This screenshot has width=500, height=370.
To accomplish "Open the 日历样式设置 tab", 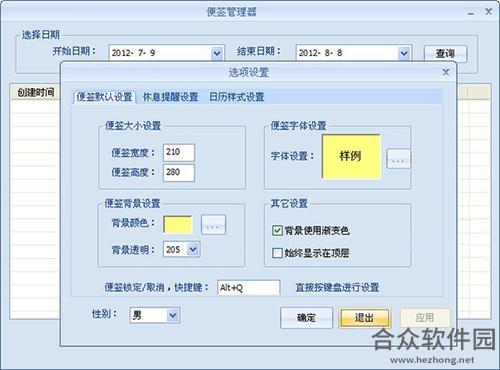I will pos(237,97).
